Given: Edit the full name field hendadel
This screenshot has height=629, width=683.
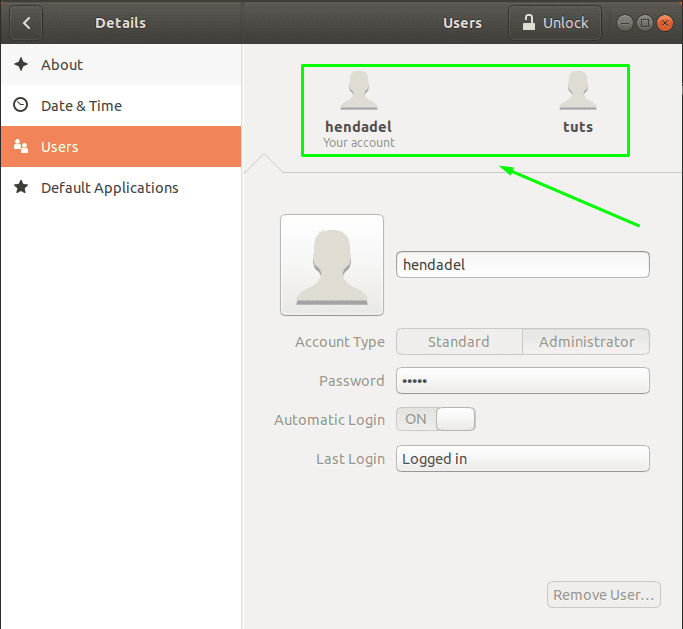Looking at the screenshot, I should pyautogui.click(x=523, y=264).
